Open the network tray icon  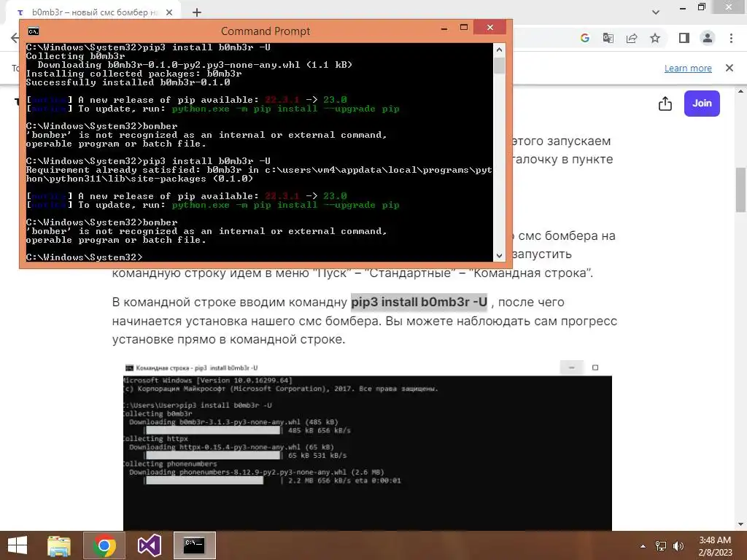click(x=661, y=546)
